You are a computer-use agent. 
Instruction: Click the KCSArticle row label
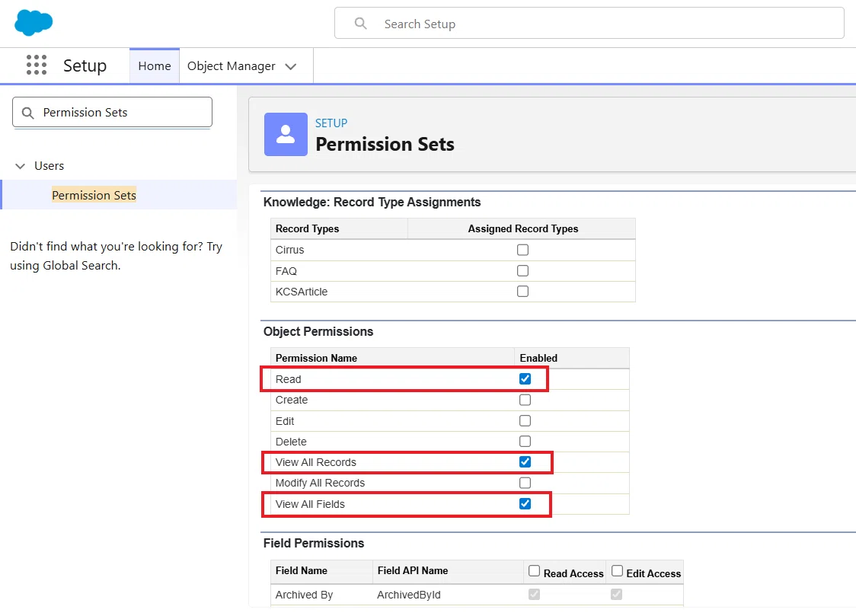pyautogui.click(x=302, y=292)
